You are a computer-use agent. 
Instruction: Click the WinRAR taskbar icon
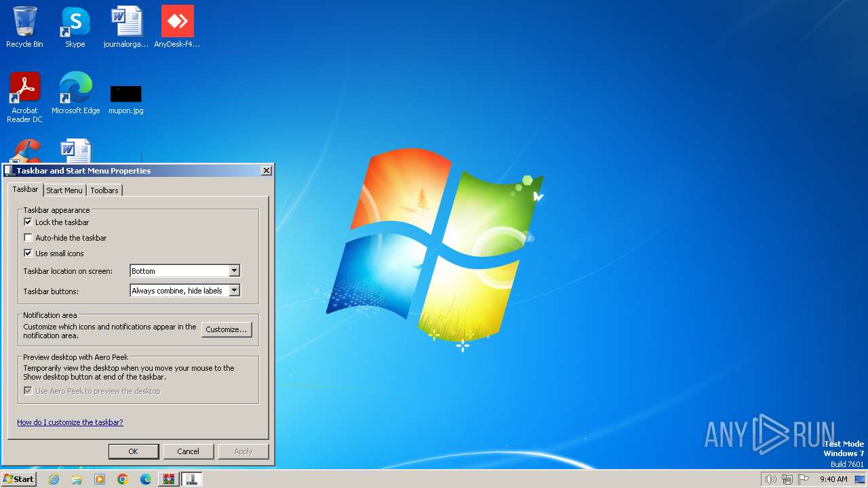(x=169, y=479)
